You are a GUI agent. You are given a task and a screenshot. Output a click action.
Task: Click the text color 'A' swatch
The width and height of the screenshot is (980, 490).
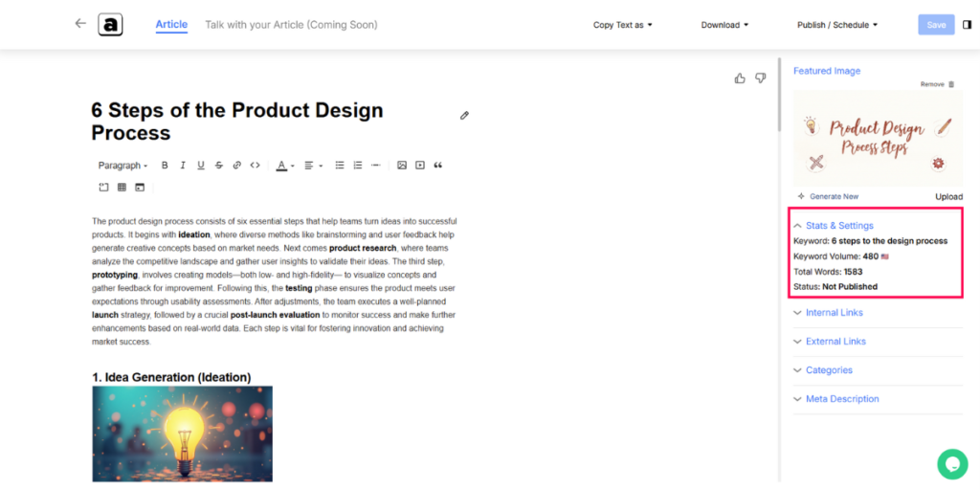(x=281, y=166)
